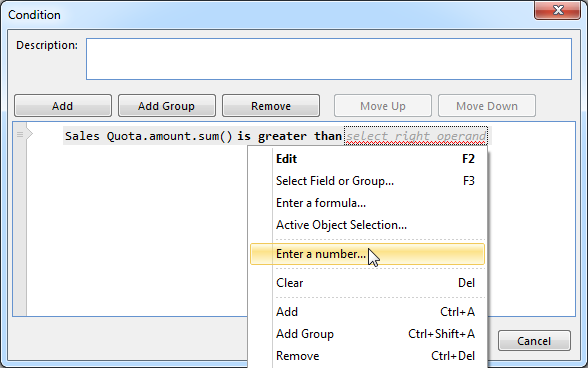The width and height of the screenshot is (588, 368).
Task: Click the Cancel button
Action: pos(534,341)
